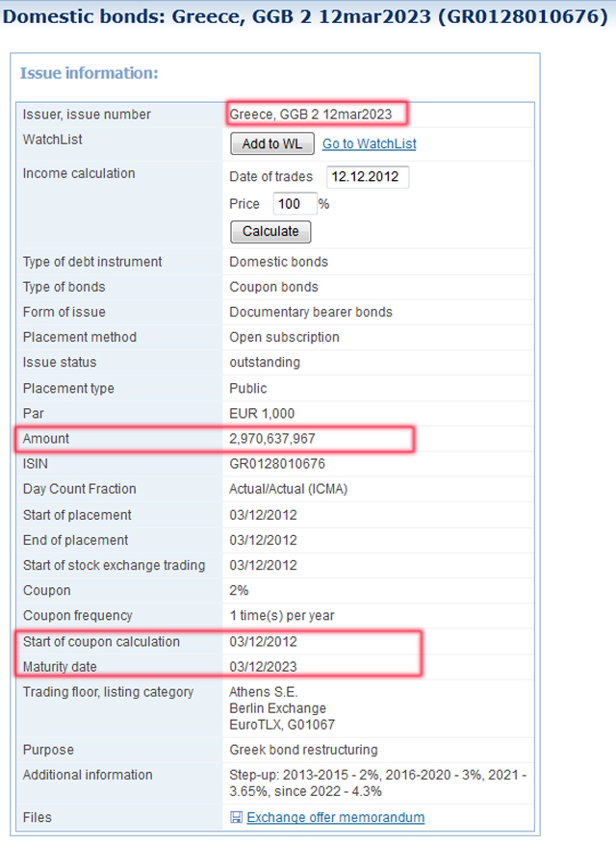616x845 pixels.
Task: Click the Berlin Exchange listing entry
Action: [x=277, y=708]
